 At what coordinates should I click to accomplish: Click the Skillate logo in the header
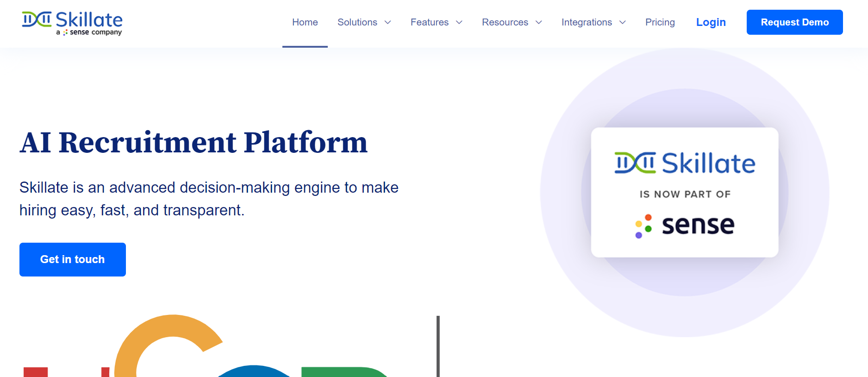coord(72,23)
